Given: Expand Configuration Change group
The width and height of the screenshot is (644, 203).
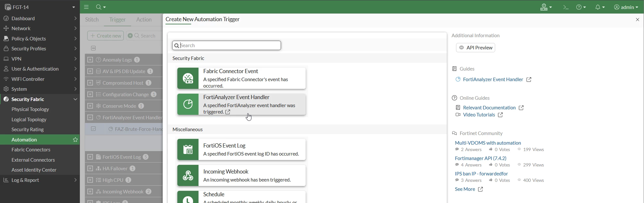Looking at the screenshot, I should click(90, 95).
